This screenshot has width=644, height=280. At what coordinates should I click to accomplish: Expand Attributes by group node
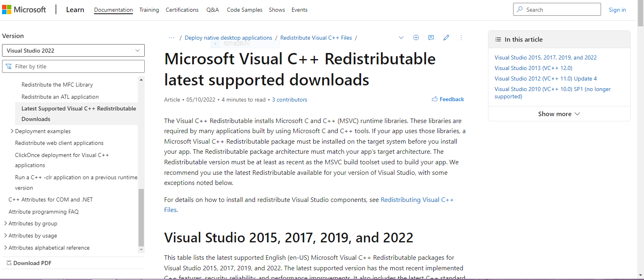pos(5,223)
